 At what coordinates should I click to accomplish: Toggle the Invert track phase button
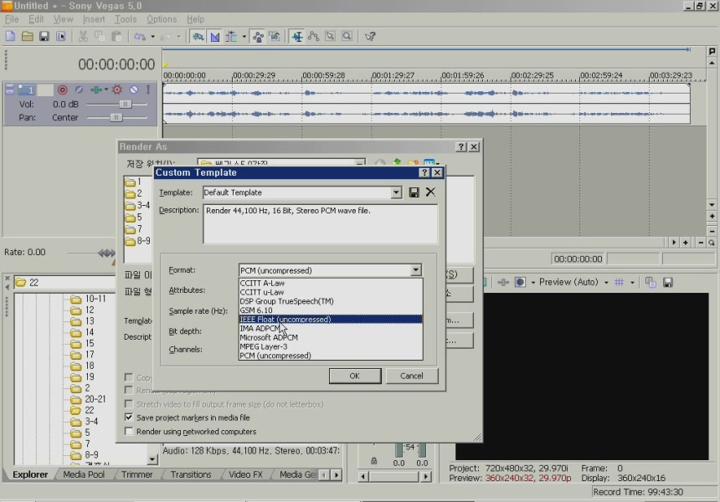pyautogui.click(x=79, y=90)
